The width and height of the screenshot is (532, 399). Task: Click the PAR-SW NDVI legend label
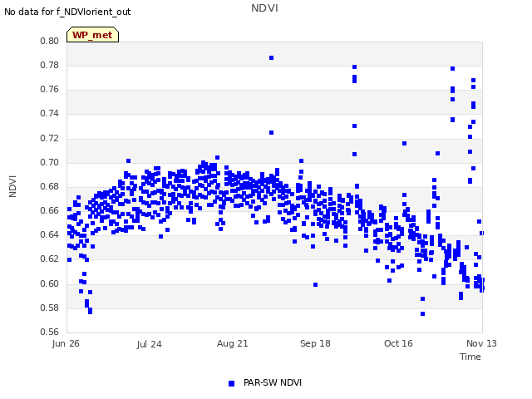click(273, 382)
